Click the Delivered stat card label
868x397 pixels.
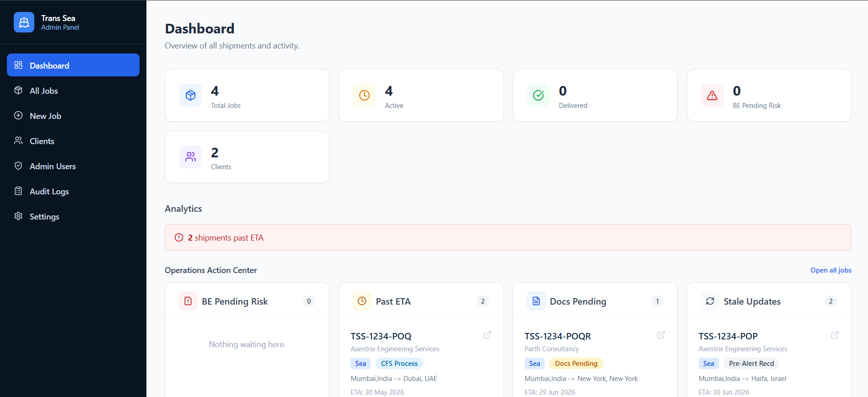point(573,106)
